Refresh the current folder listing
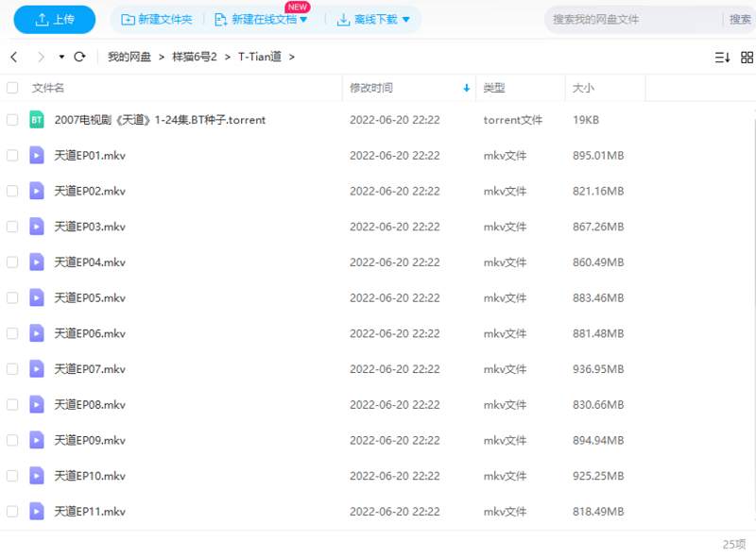756x558 pixels. coord(79,58)
